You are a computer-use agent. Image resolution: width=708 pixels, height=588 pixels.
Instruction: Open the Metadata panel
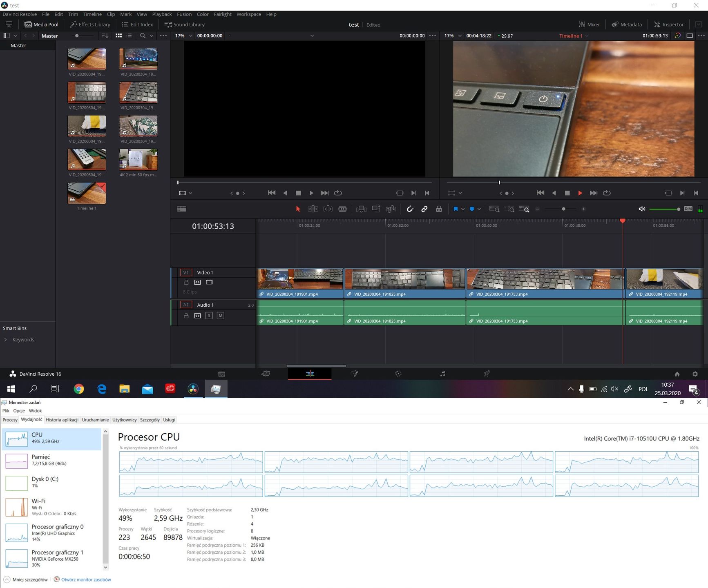[627, 24]
